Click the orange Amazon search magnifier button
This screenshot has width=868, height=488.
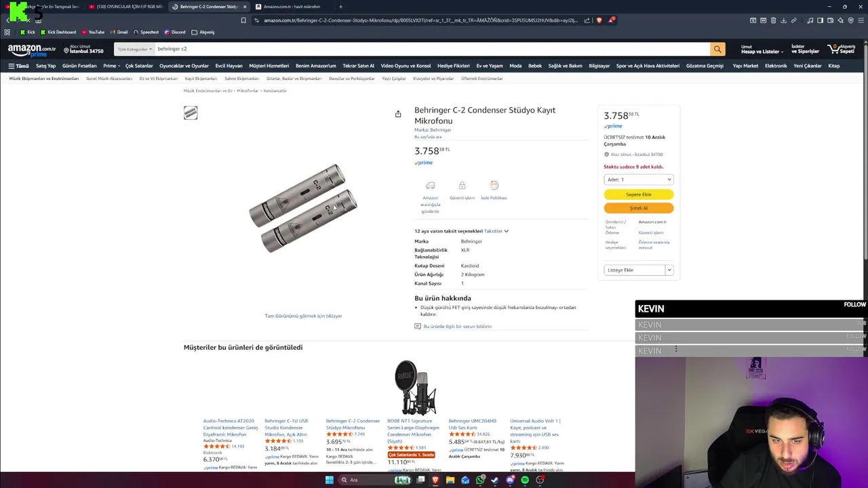pyautogui.click(x=717, y=49)
